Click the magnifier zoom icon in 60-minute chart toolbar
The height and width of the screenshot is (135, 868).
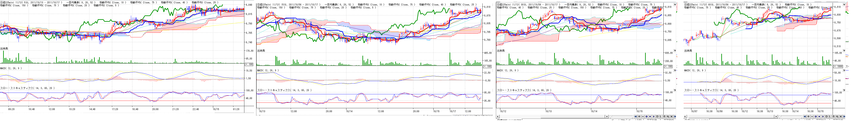[x=837, y=116]
